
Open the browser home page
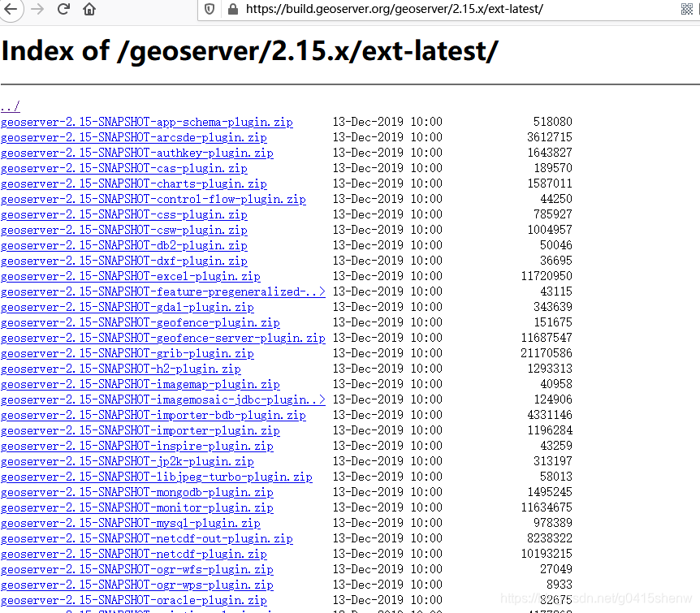(89, 10)
